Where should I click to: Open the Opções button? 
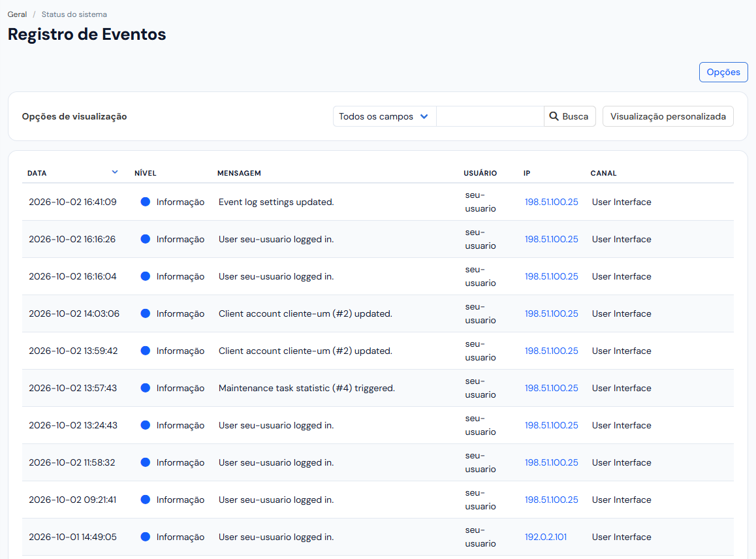pos(723,72)
